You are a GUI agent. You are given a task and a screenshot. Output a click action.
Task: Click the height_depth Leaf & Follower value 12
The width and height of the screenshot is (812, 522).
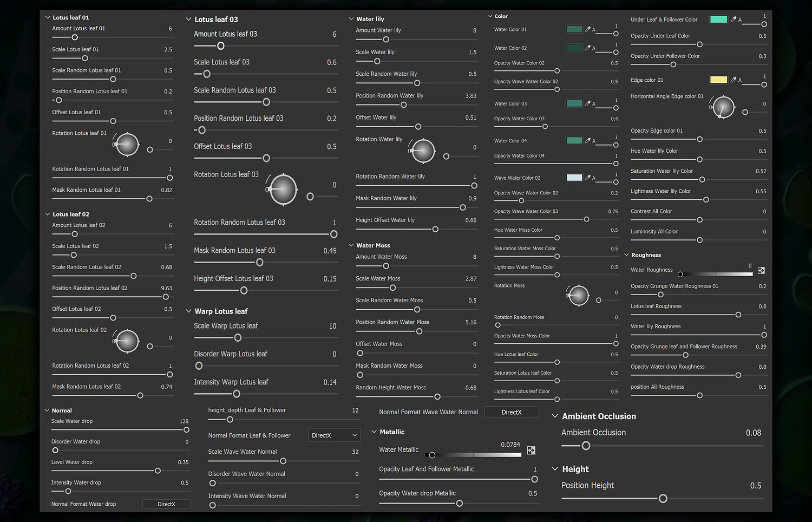[x=356, y=410]
